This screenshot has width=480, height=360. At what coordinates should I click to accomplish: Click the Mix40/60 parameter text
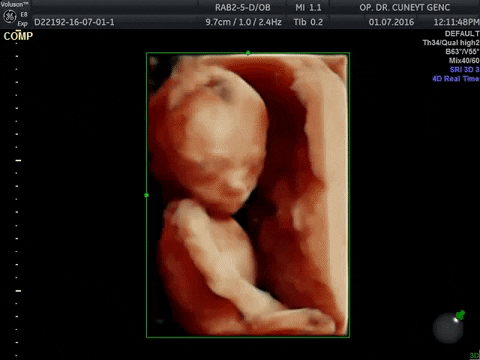(x=464, y=61)
